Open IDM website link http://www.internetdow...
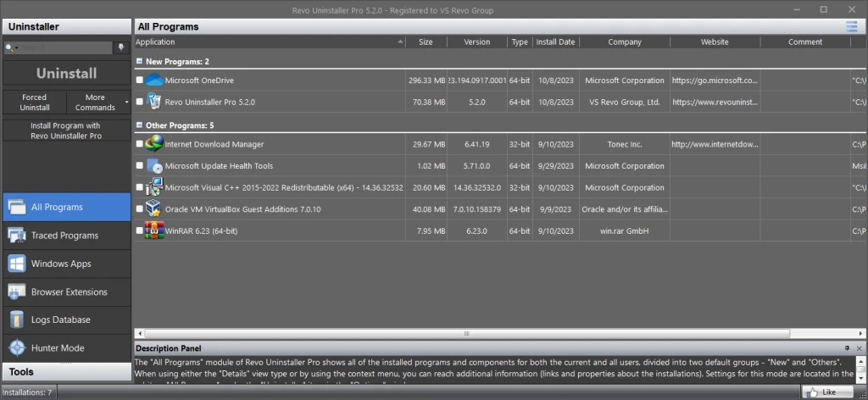 coord(715,144)
